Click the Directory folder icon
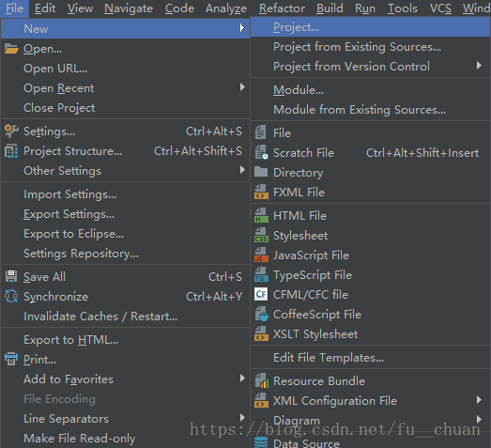This screenshot has height=448, width=491. pos(261,172)
